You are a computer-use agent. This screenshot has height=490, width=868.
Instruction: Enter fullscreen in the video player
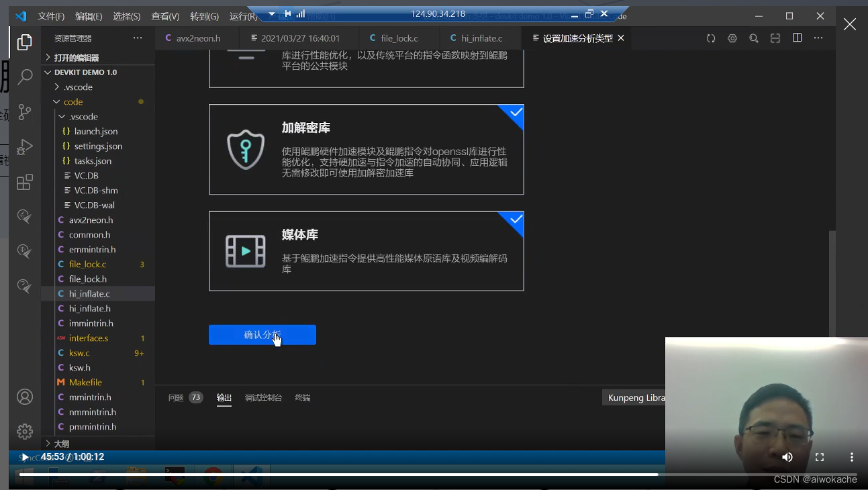(x=820, y=457)
